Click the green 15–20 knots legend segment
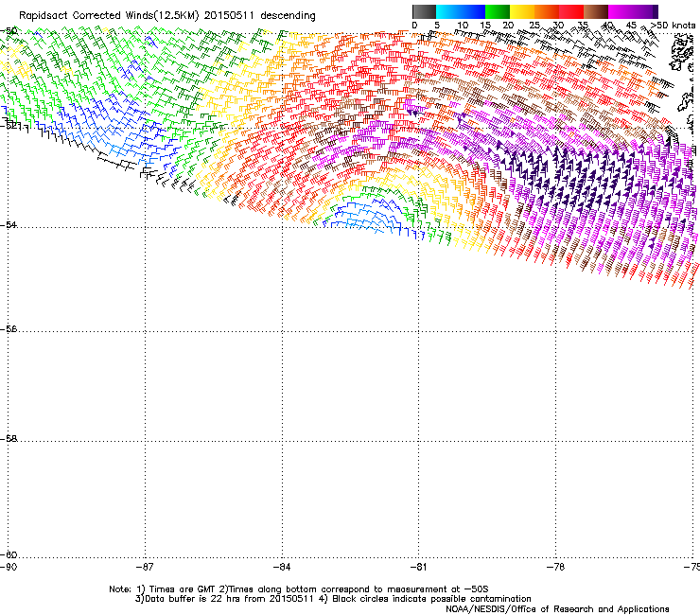This screenshot has height=615, width=700. point(498,11)
